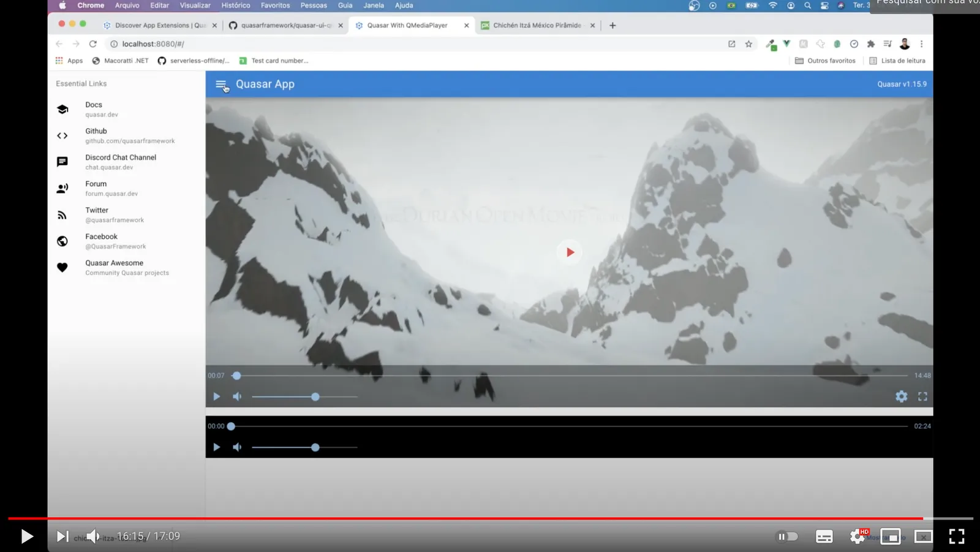Bookmark this page with star icon
Viewport: 980px width, 552px height.
click(x=748, y=44)
